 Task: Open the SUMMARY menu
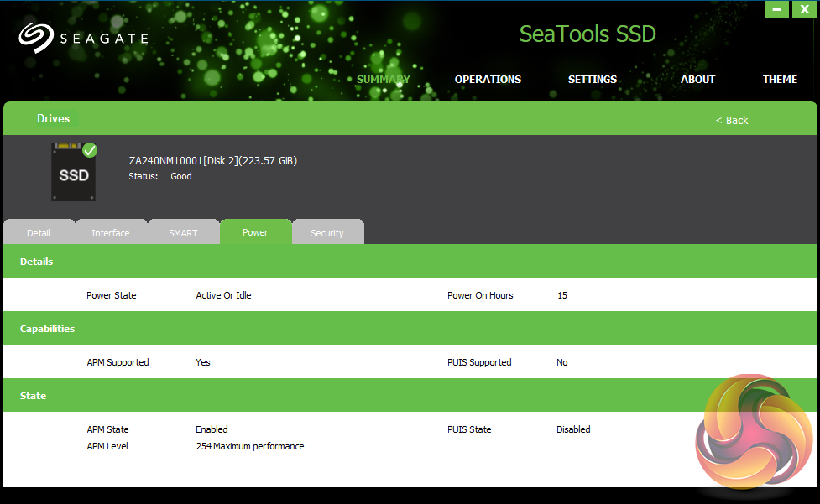pyautogui.click(x=383, y=80)
